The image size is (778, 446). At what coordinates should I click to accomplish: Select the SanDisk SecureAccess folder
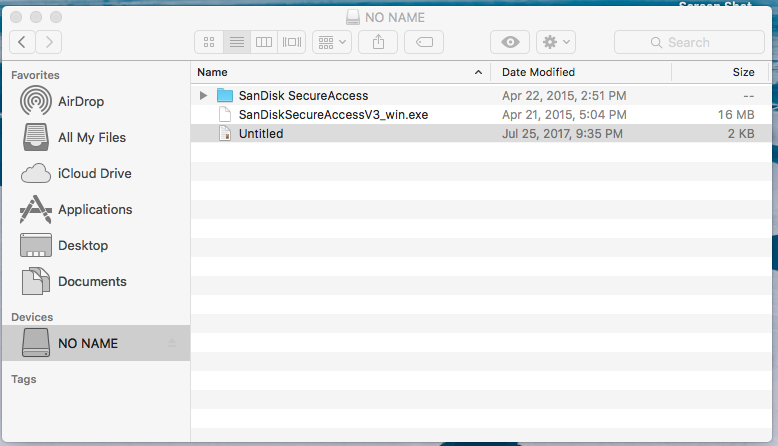481,95
